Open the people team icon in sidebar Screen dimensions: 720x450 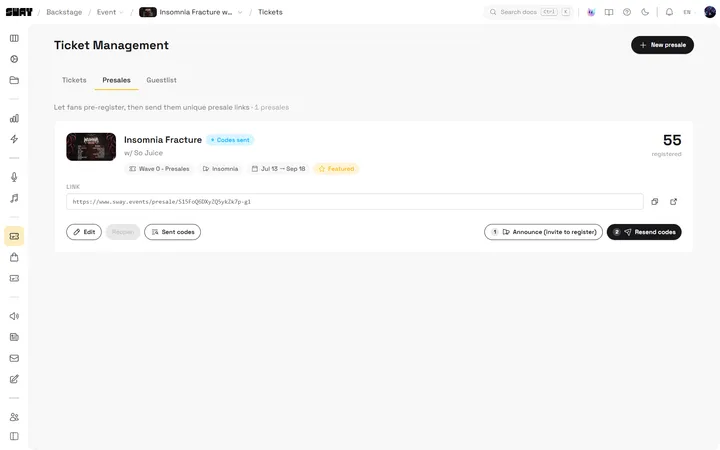[14, 417]
